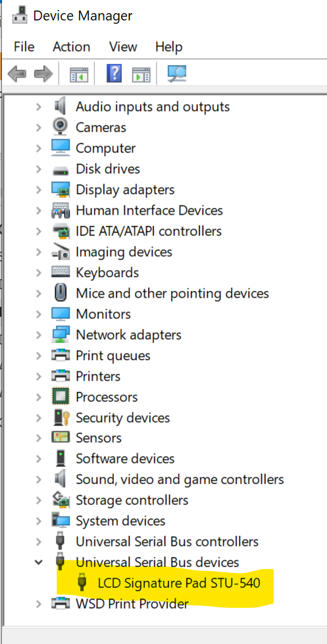The height and width of the screenshot is (644, 327).
Task: Expand the Human Interface Devices category
Action: click(x=39, y=210)
